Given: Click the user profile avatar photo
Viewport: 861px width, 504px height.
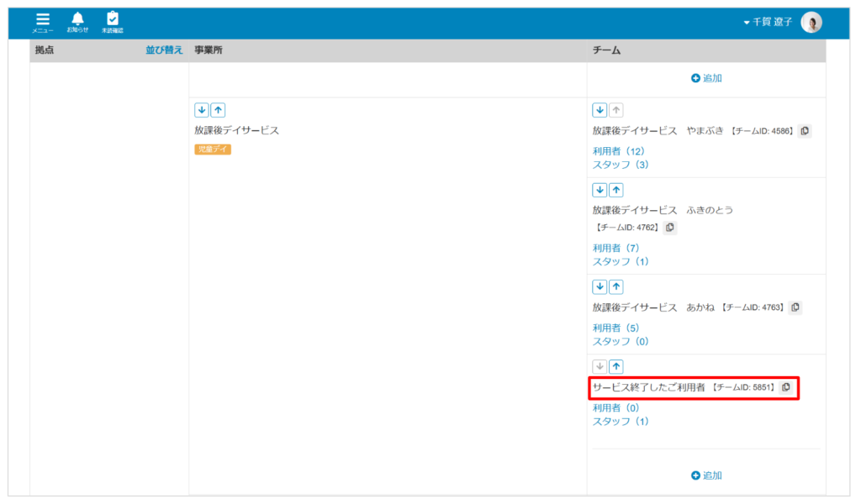Looking at the screenshot, I should click(811, 23).
